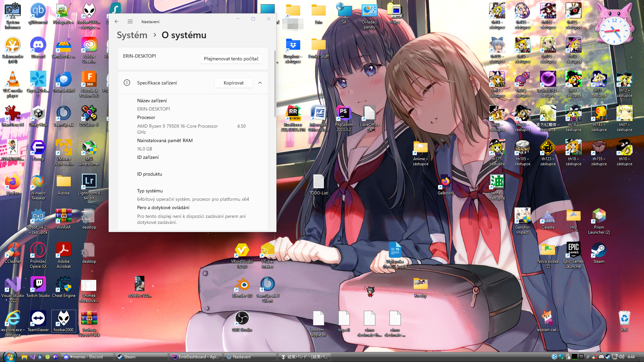Select the Diplomka (final) - kopie document
Screen dimensions: 644x362
(x=395, y=255)
